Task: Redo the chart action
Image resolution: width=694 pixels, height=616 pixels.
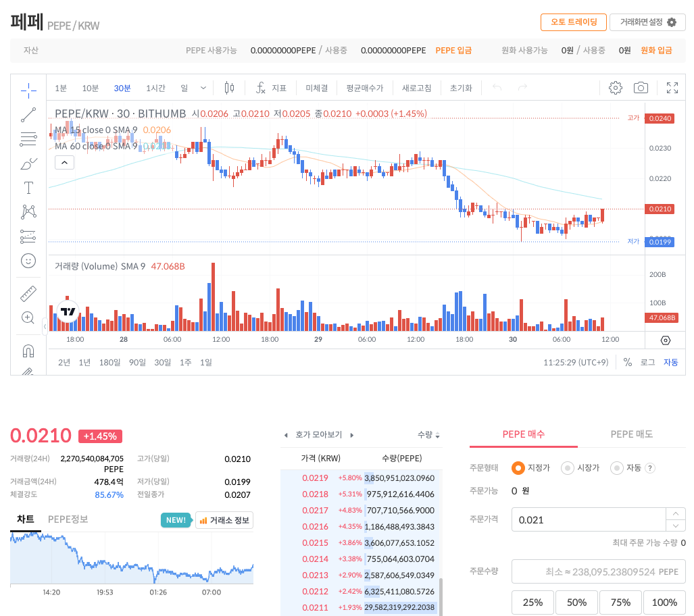Action: 523,88
